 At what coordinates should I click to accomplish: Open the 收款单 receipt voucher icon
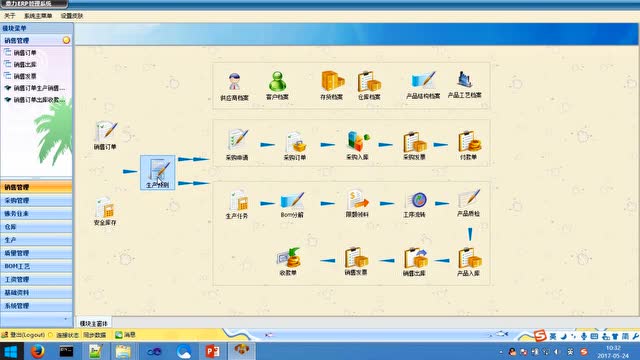point(288,262)
